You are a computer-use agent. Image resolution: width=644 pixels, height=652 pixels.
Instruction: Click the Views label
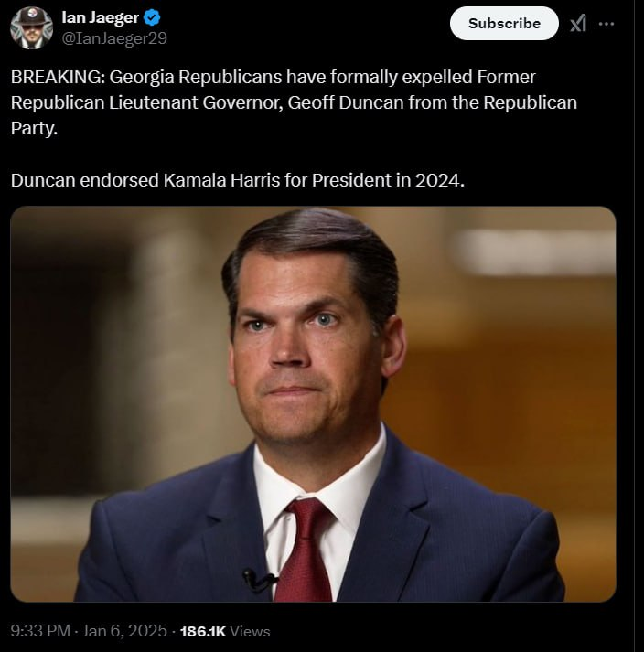(251, 631)
